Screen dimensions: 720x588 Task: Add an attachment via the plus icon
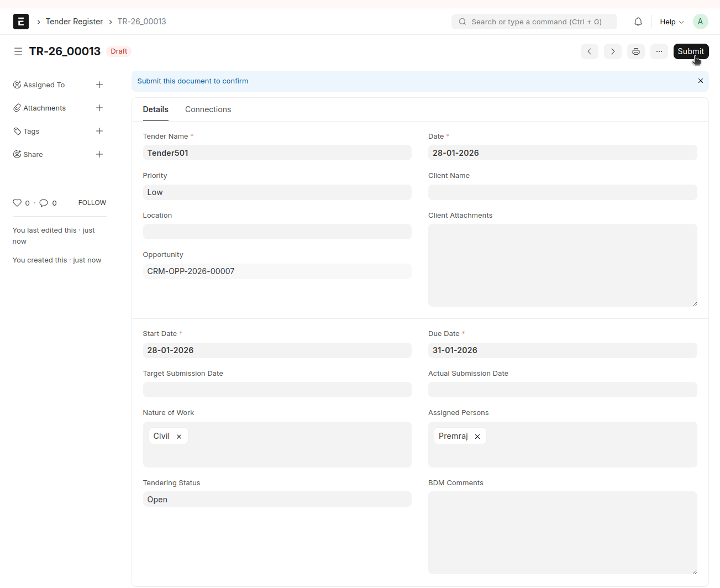[x=99, y=108]
